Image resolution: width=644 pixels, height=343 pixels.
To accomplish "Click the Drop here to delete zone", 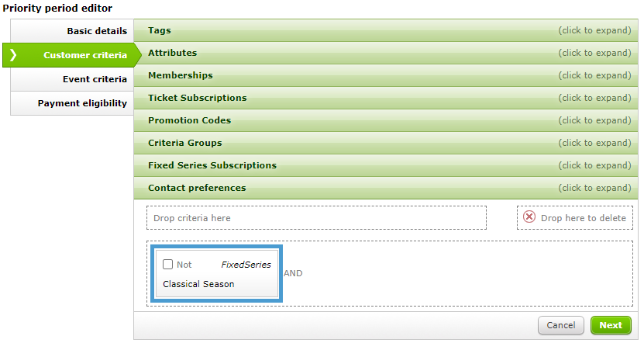I will [574, 217].
